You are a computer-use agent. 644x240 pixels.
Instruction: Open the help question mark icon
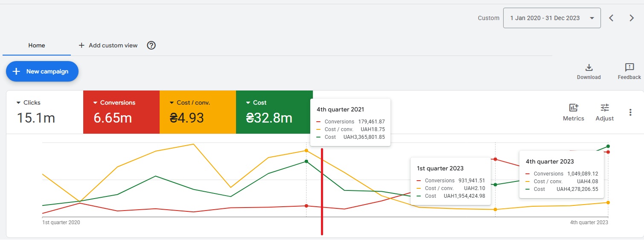tap(151, 45)
